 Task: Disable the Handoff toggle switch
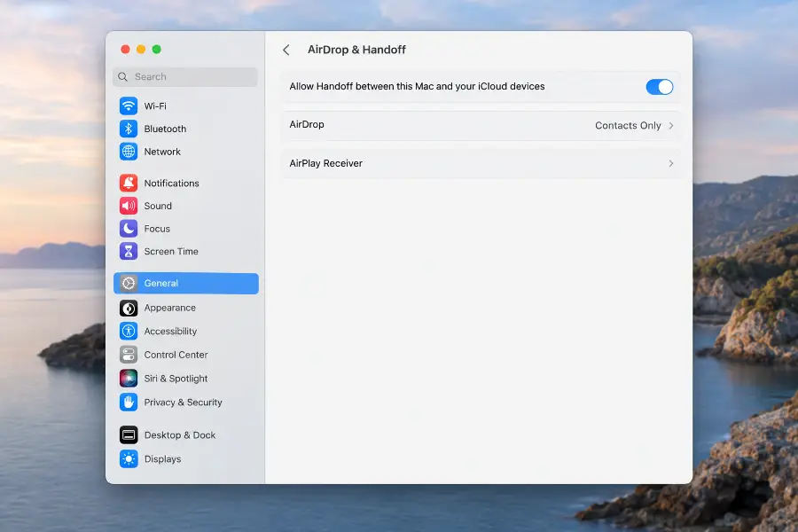660,87
